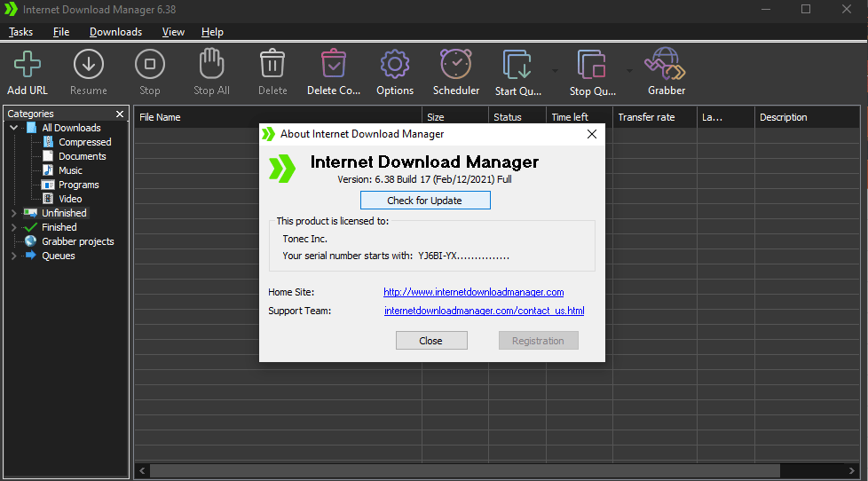Click the Documents category page icon

48,156
